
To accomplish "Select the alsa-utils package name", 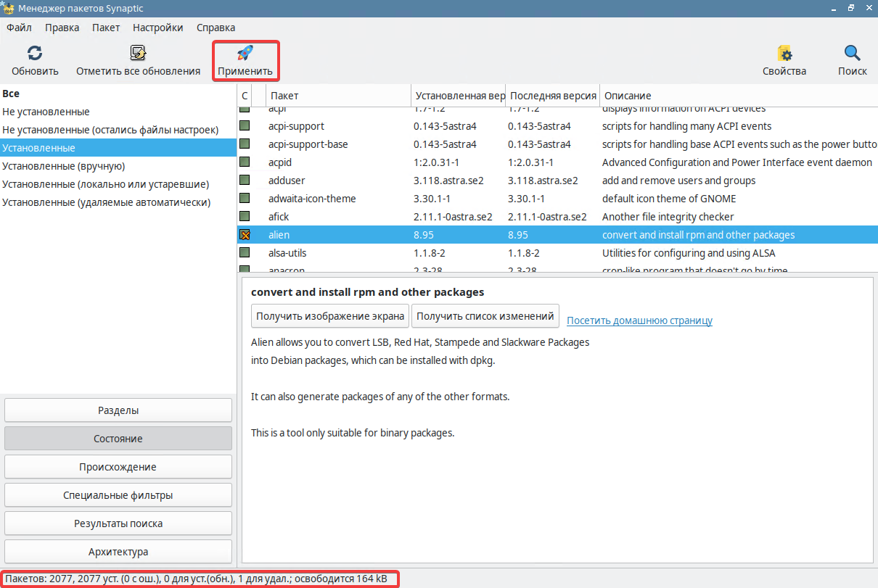I will pos(287,253).
